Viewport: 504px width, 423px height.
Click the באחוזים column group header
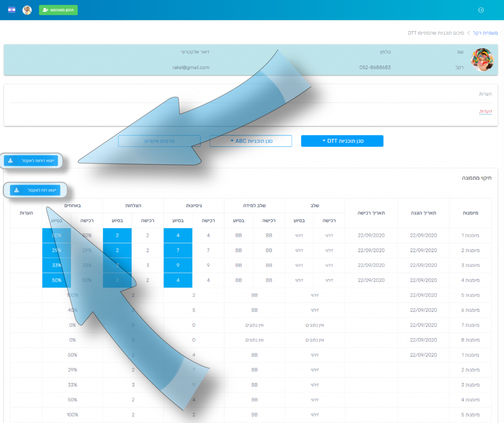[72, 205]
